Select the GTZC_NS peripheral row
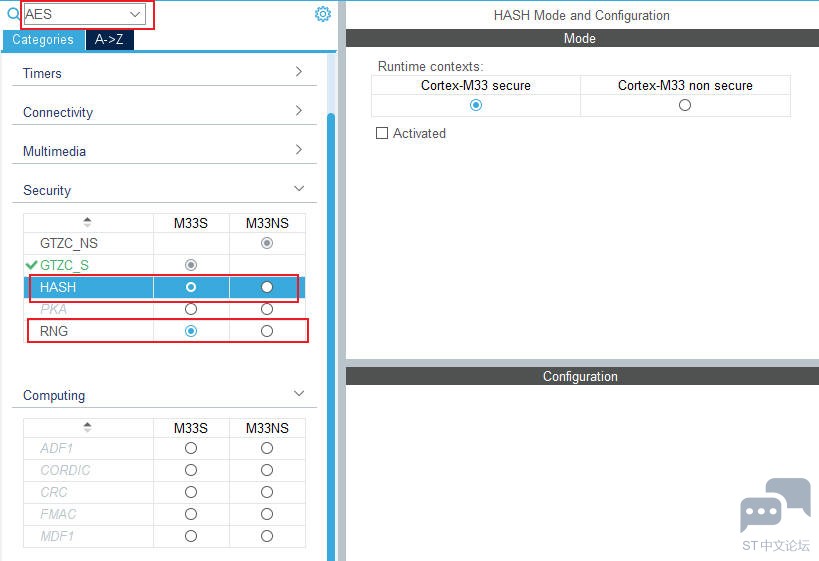 164,243
